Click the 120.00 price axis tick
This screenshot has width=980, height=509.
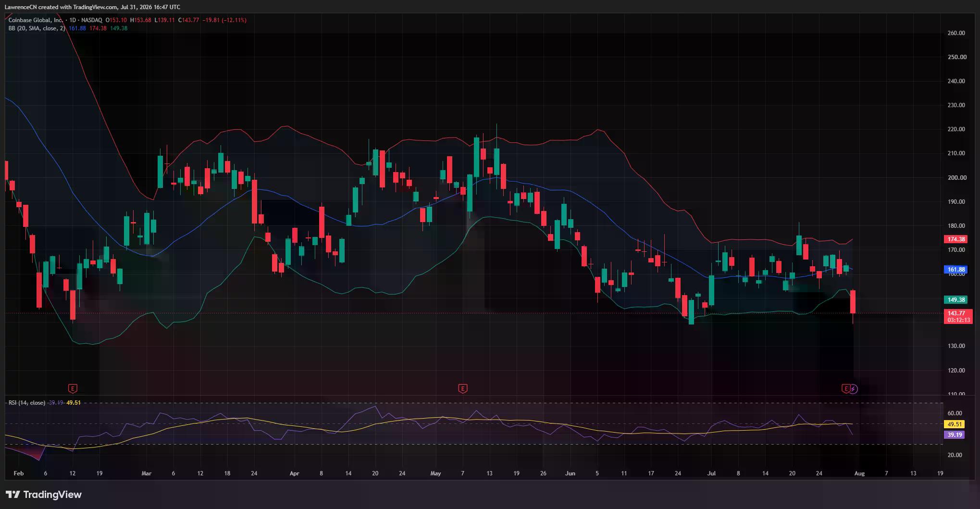[x=956, y=371]
